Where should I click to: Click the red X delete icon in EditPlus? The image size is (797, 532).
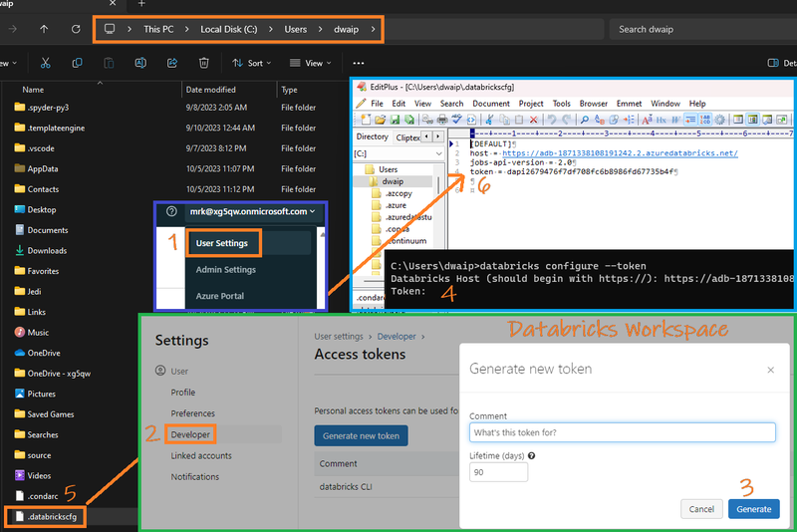(x=533, y=120)
